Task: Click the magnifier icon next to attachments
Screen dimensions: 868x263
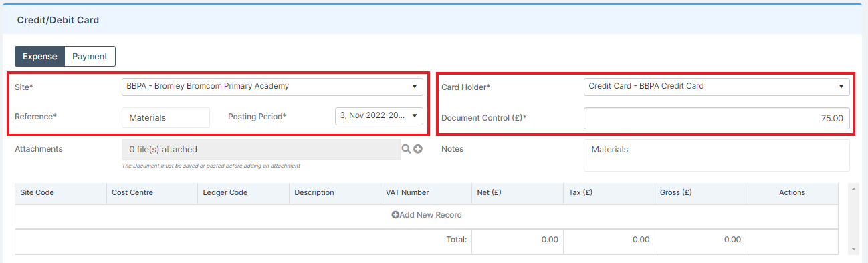Action: [405, 149]
